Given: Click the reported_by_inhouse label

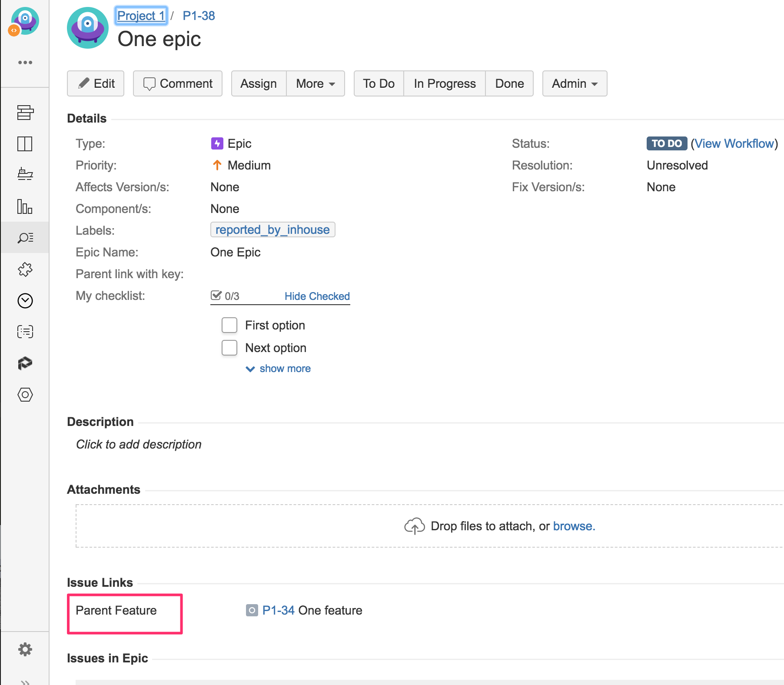Looking at the screenshot, I should [x=272, y=229].
